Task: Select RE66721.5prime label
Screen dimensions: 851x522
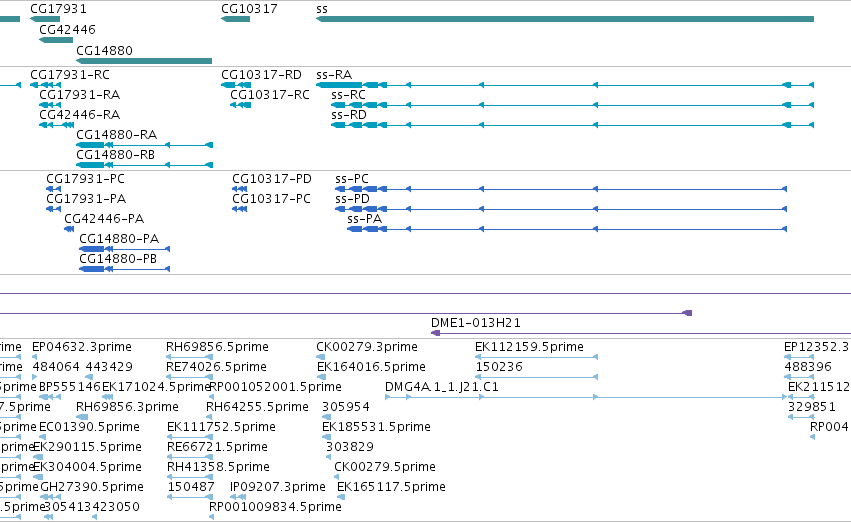Action: click(x=217, y=447)
